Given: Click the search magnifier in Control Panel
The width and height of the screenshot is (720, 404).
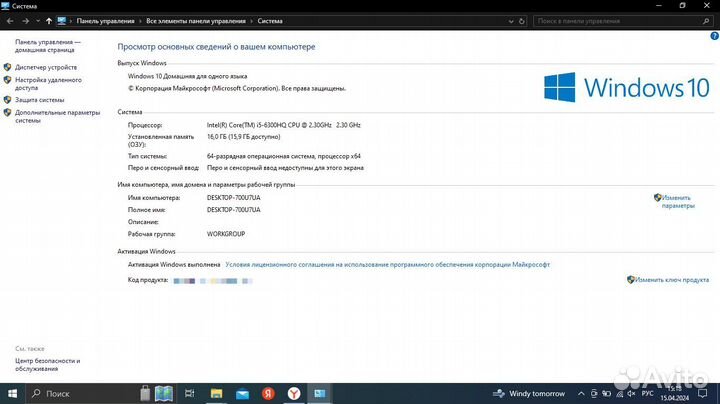Looking at the screenshot, I should (706, 21).
